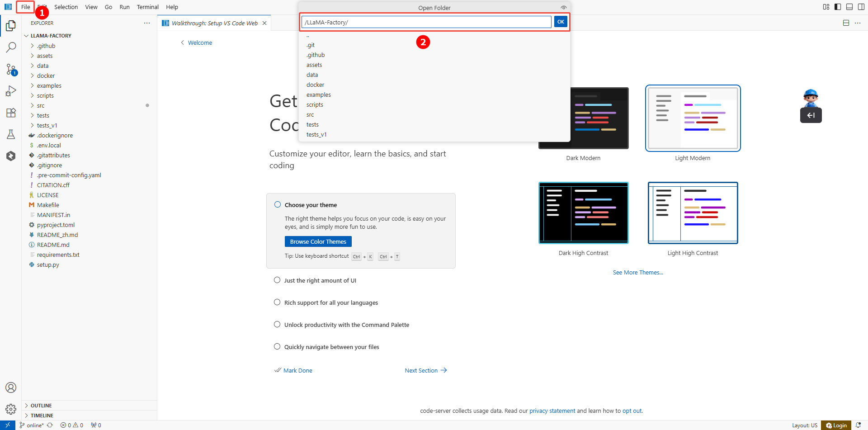This screenshot has width=868, height=430.
Task: Click the Accounts icon in activity bar
Action: point(11,387)
